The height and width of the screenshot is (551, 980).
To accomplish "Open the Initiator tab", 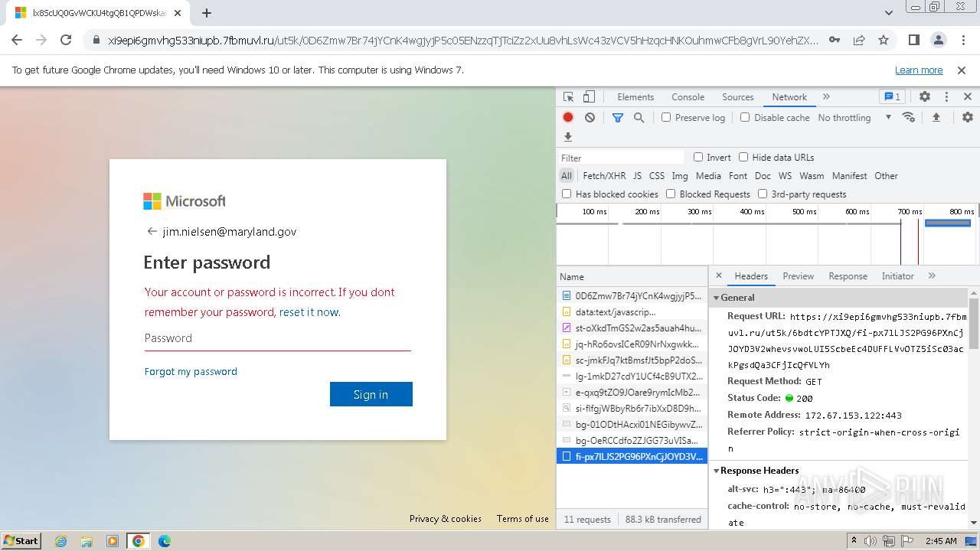I will [x=897, y=276].
